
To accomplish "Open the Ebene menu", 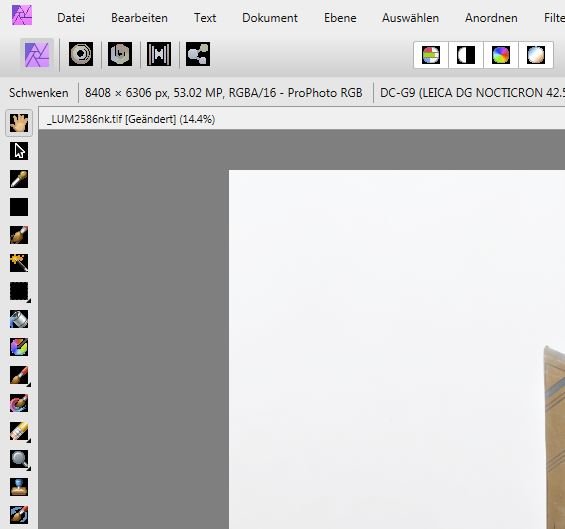I will coord(340,18).
